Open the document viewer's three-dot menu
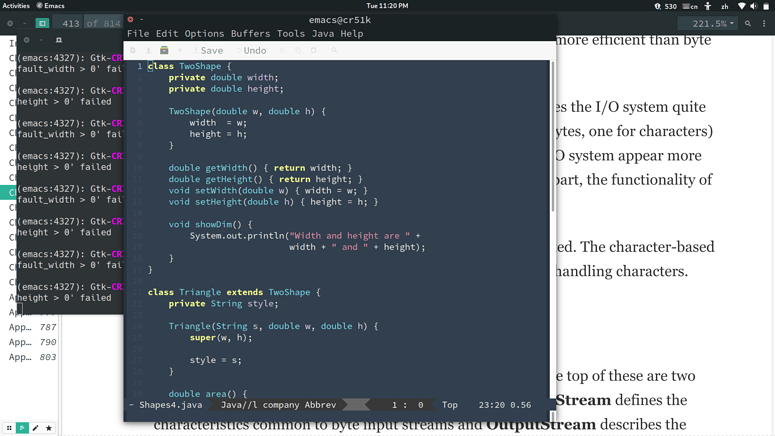 click(764, 23)
